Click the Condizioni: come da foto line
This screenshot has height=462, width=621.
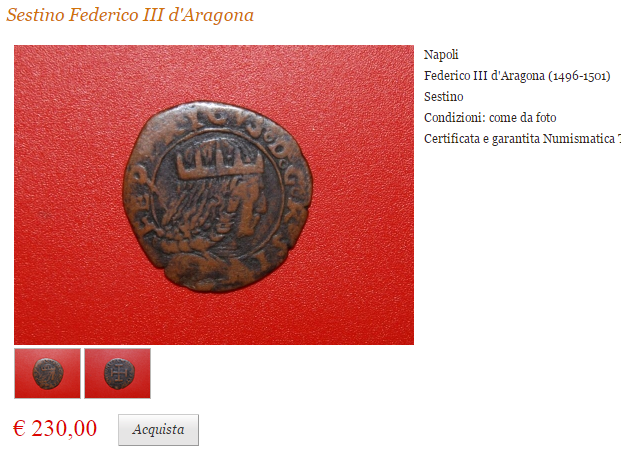pyautogui.click(x=490, y=117)
